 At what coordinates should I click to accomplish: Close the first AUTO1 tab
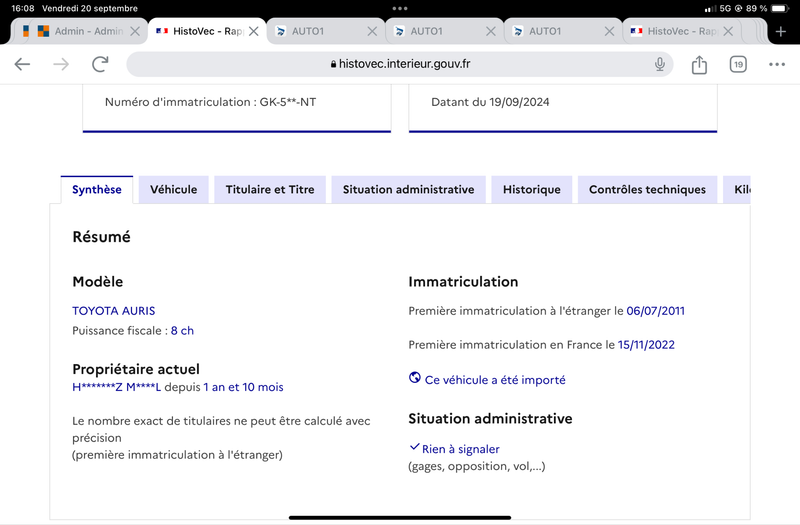tap(372, 32)
